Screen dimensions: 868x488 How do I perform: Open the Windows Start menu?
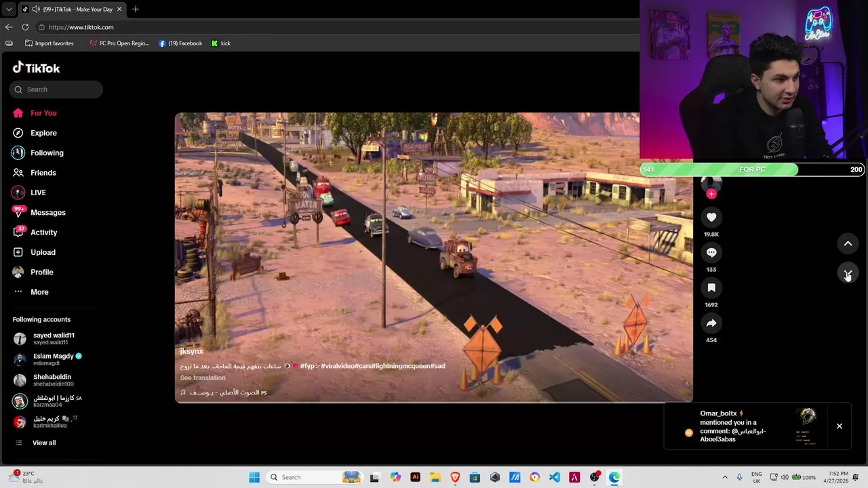tap(254, 477)
